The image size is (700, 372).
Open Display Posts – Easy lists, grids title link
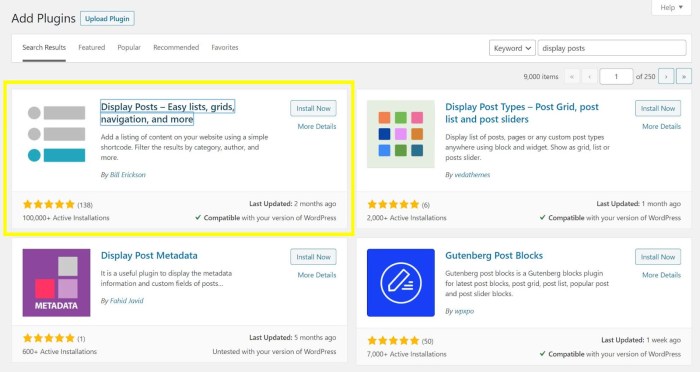click(167, 113)
